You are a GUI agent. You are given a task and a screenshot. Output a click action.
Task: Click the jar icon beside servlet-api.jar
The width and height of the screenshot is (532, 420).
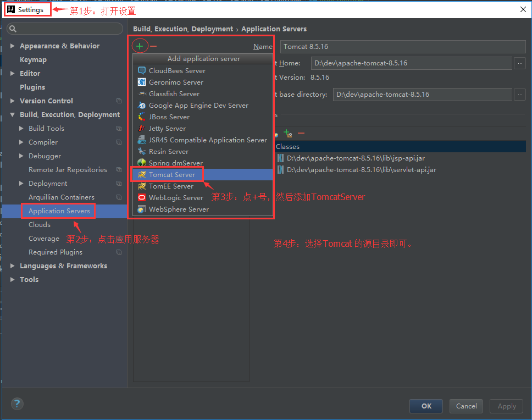(281, 170)
